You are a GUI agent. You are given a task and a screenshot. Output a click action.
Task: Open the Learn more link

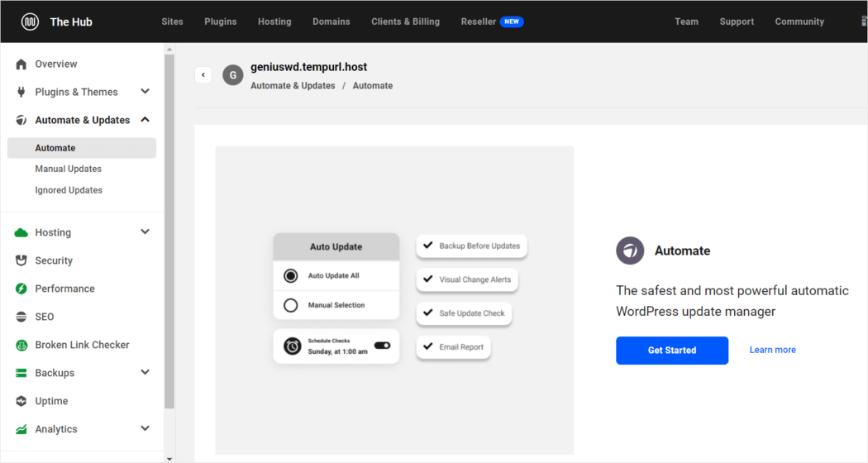pyautogui.click(x=773, y=350)
